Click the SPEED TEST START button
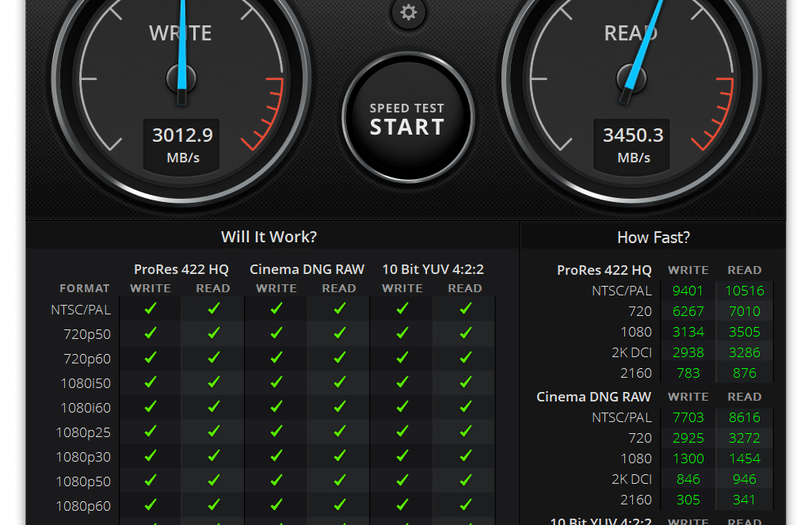 click(408, 118)
